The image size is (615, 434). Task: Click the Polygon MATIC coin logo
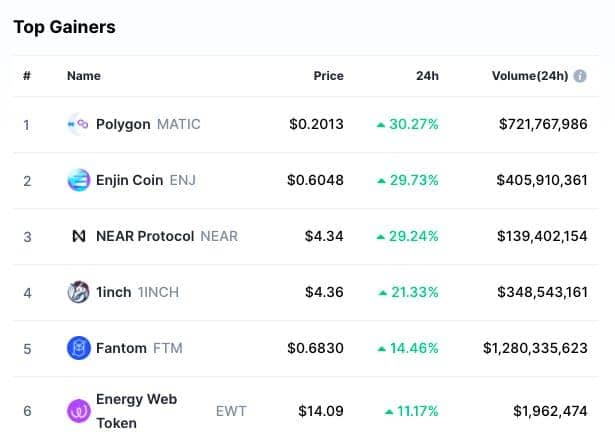(78, 124)
